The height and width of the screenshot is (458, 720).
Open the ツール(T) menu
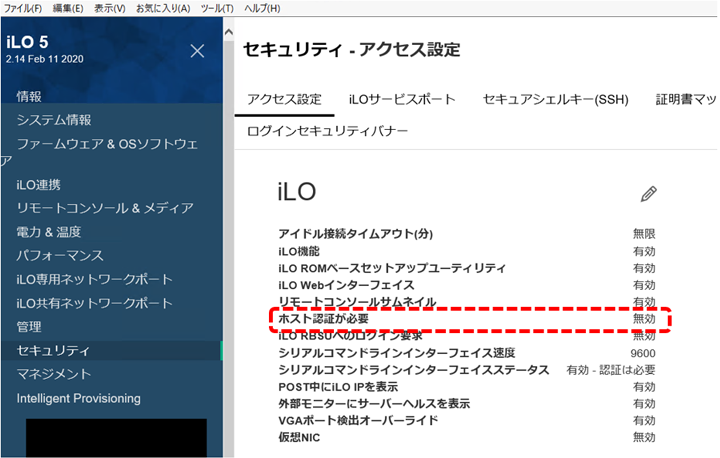pos(217,8)
